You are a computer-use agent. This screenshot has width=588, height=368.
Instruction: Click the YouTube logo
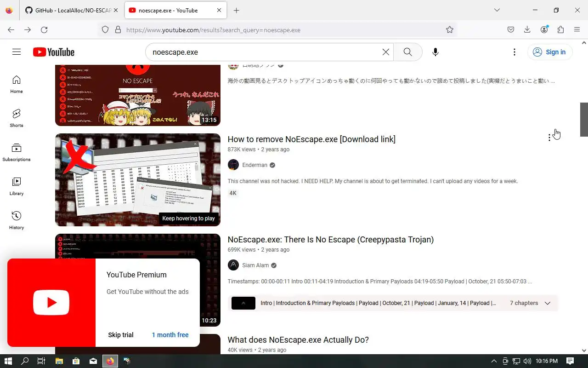coord(54,52)
